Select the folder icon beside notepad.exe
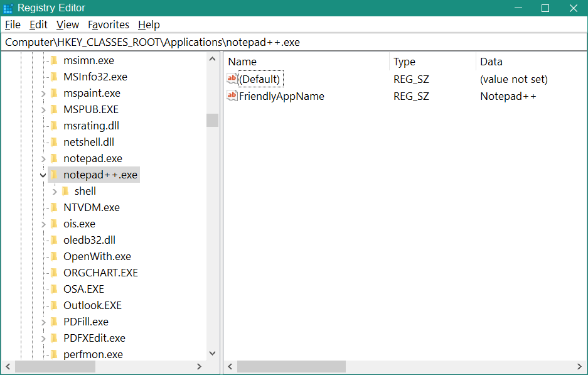 (x=54, y=158)
